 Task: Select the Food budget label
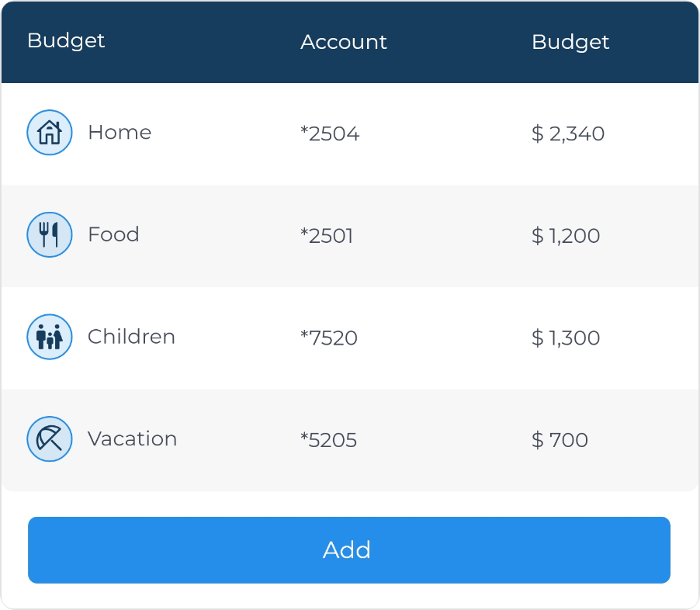(114, 234)
